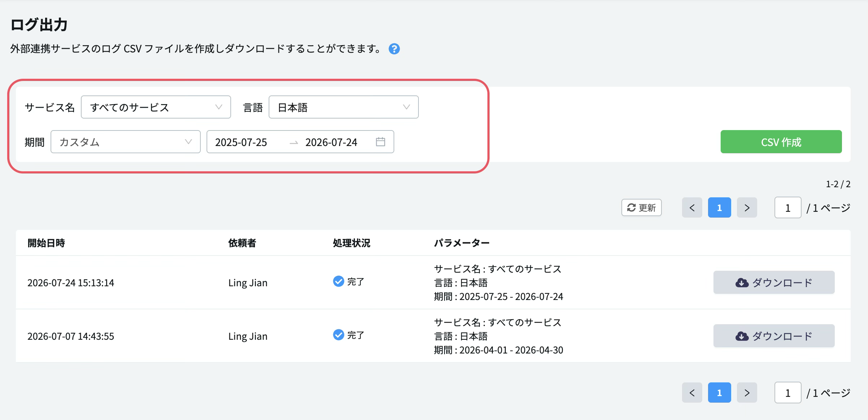Click bottom page number input field

click(x=787, y=393)
